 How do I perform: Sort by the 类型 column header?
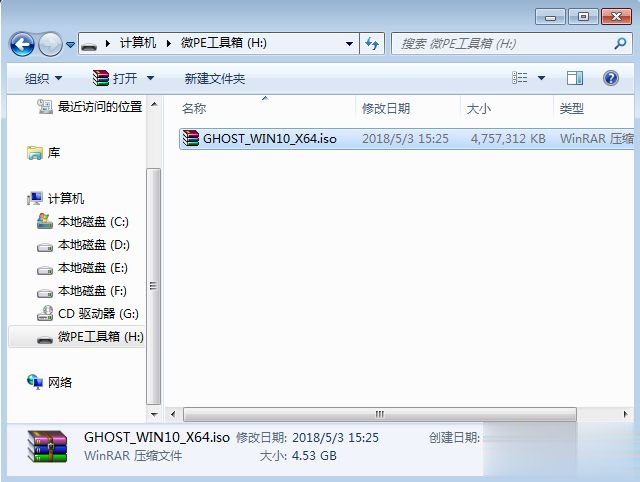coord(571,109)
